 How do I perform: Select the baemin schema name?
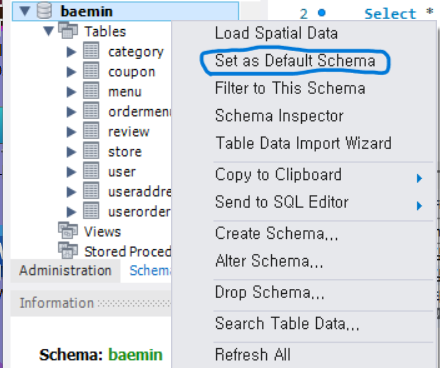(87, 11)
